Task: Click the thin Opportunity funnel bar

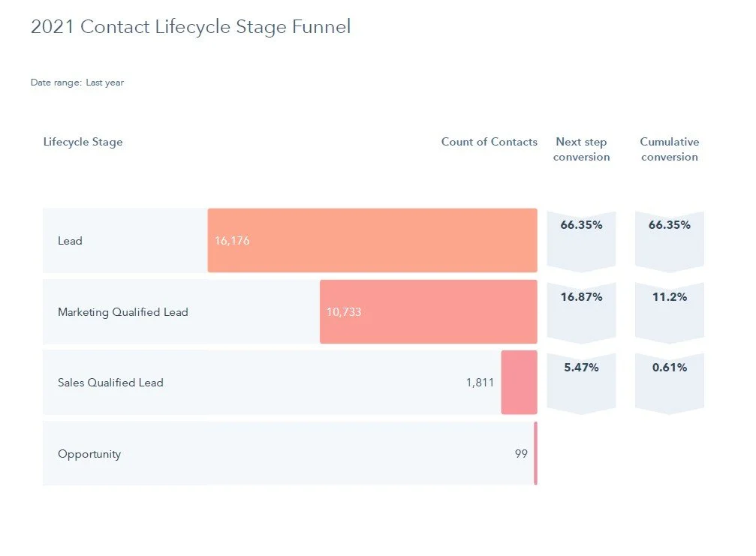Action: point(535,453)
